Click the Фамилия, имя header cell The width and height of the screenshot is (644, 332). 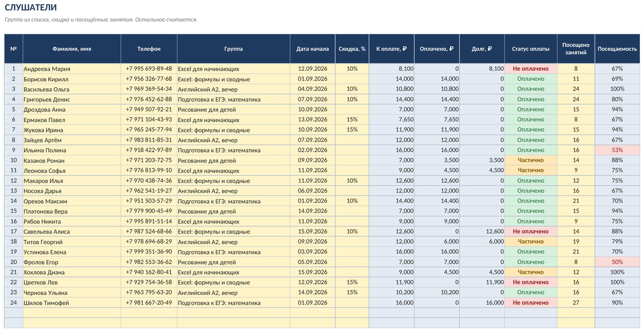[x=72, y=49]
